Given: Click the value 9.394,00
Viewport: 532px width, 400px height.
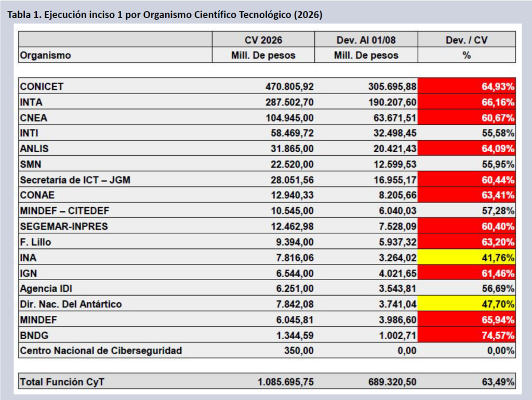Looking at the screenshot, I should [295, 242].
